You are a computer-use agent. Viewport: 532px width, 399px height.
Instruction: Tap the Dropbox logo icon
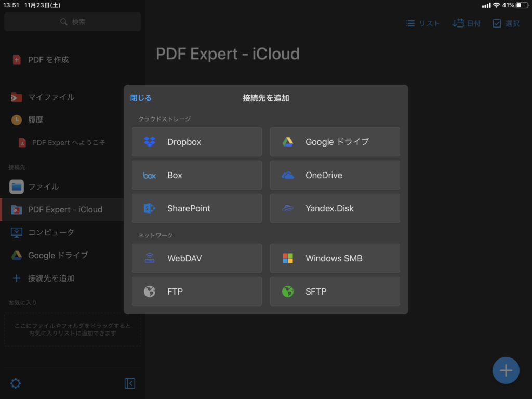tap(149, 142)
